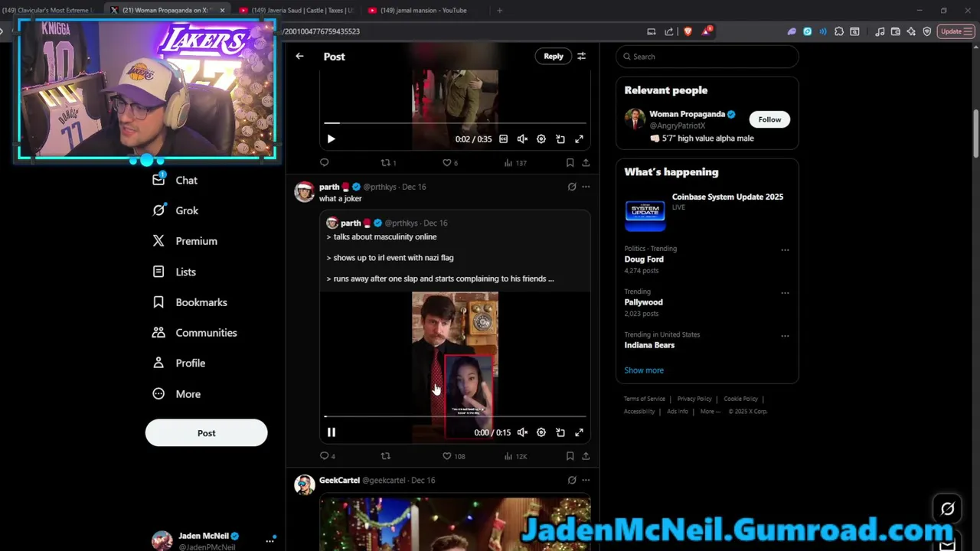Open more options for Pallywood trend

785,292
